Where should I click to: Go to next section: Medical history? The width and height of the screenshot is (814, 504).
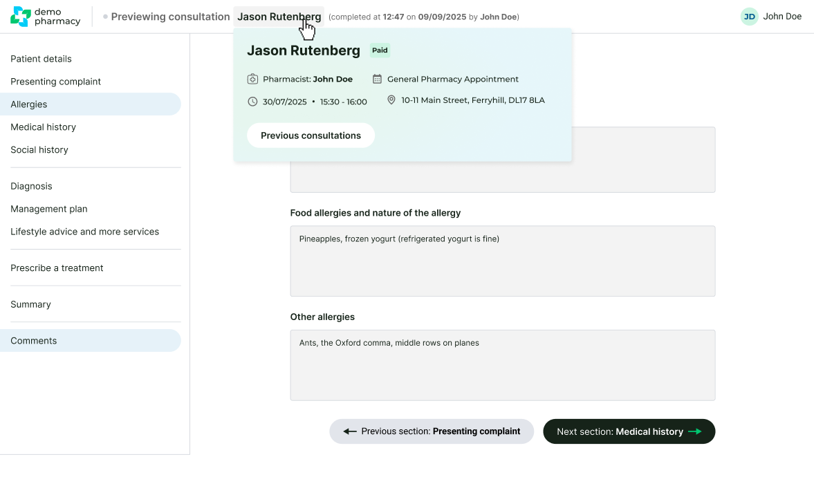point(629,431)
